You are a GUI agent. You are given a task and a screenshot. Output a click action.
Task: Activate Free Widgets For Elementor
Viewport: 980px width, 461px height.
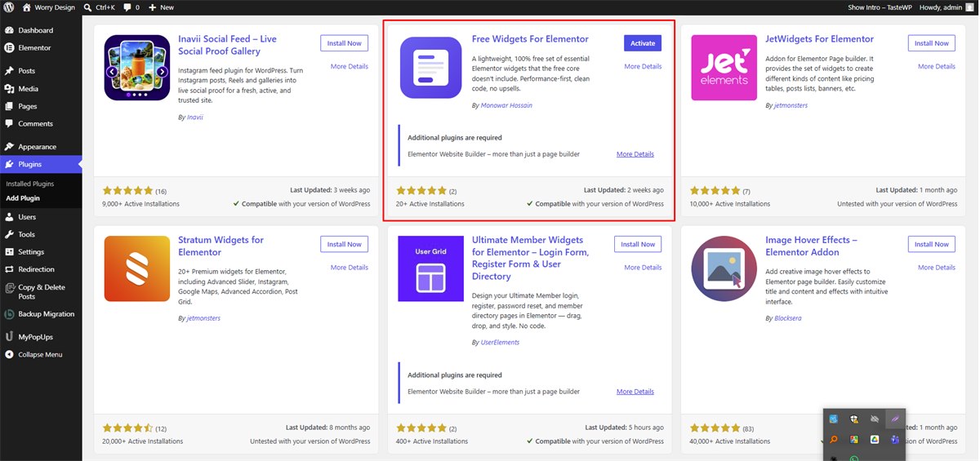pyautogui.click(x=643, y=43)
